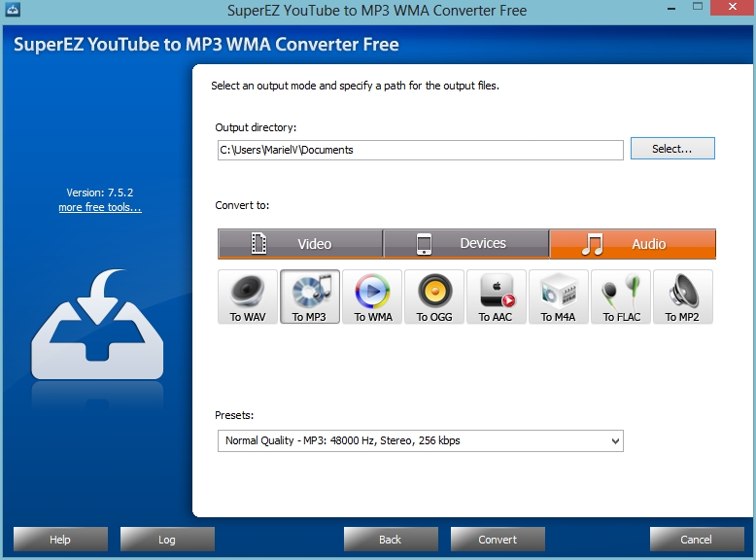756x560 pixels.
Task: Select the To M4A format icon
Action: point(559,297)
